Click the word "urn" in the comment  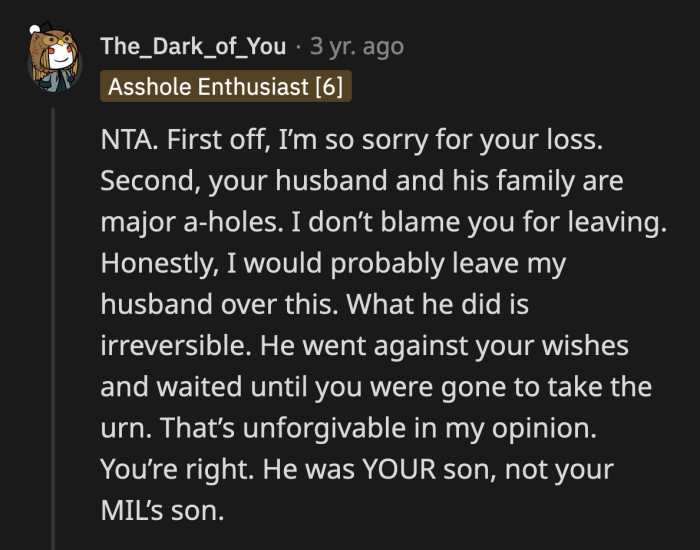point(119,428)
